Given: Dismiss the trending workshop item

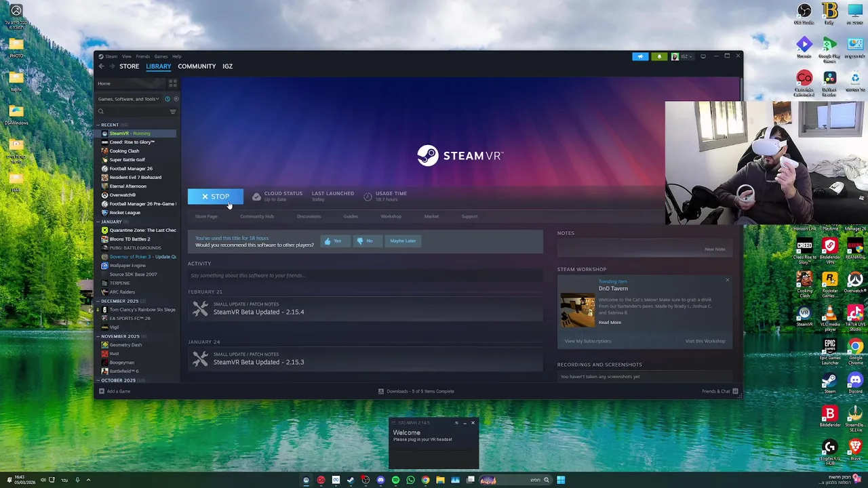Looking at the screenshot, I should click(x=727, y=280).
